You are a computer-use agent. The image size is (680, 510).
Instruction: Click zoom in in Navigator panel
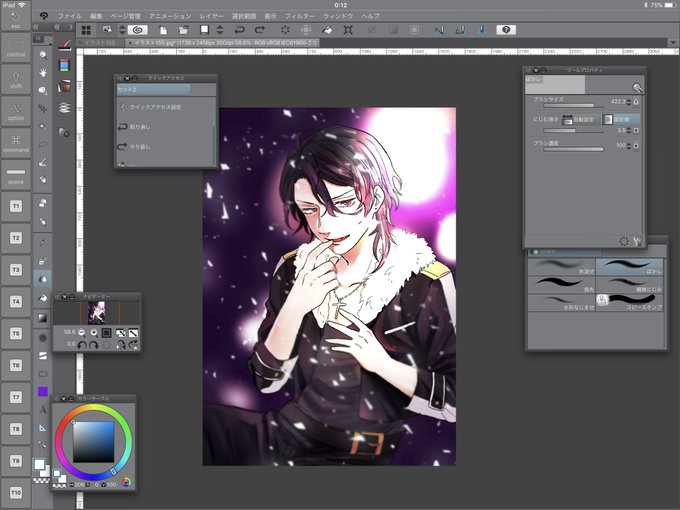[94, 333]
